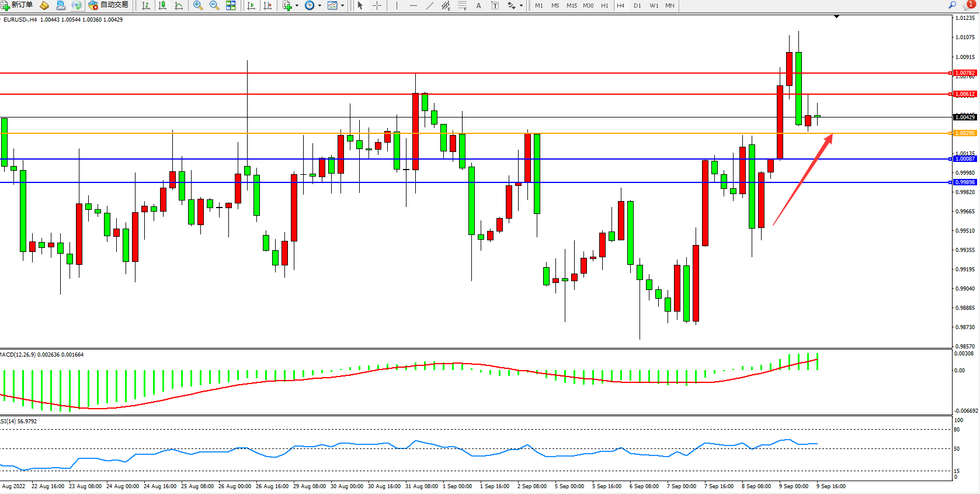This screenshot has width=980, height=494.
Task: Switch chart to candlestick mode
Action: 162,5
